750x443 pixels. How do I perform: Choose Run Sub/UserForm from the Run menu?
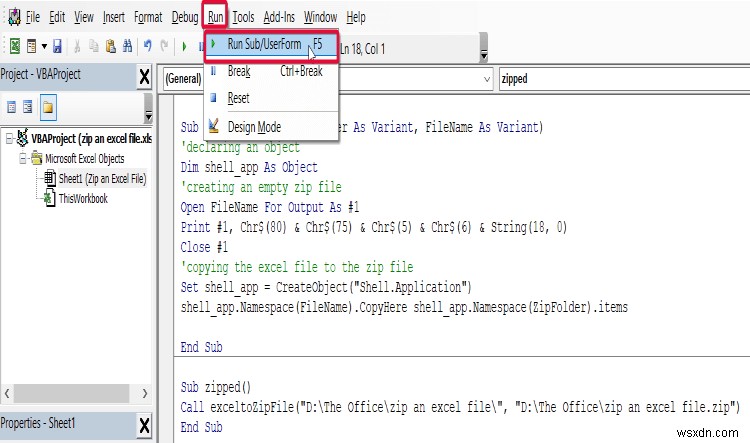pyautogui.click(x=271, y=45)
